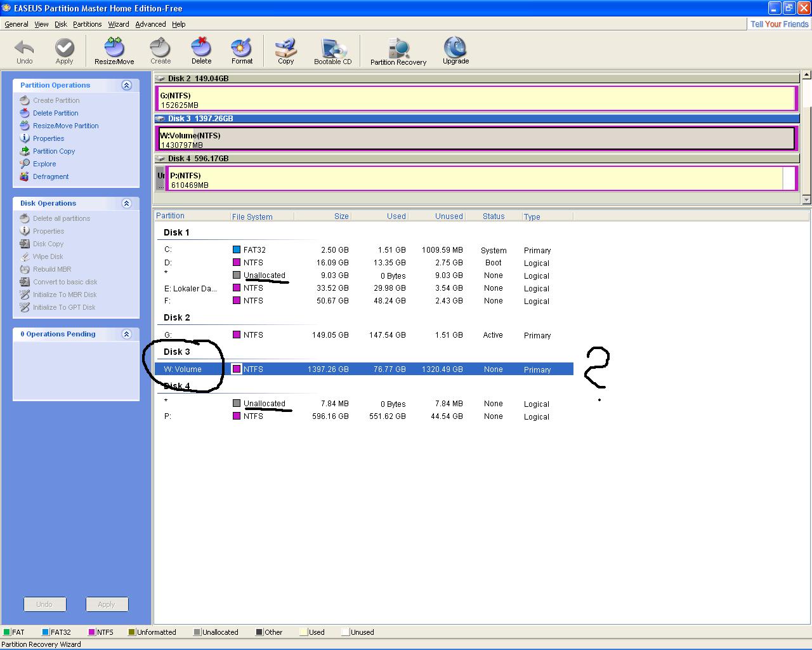Image resolution: width=812 pixels, height=650 pixels.
Task: Click Explore in Partition Operations
Action: coord(37,164)
